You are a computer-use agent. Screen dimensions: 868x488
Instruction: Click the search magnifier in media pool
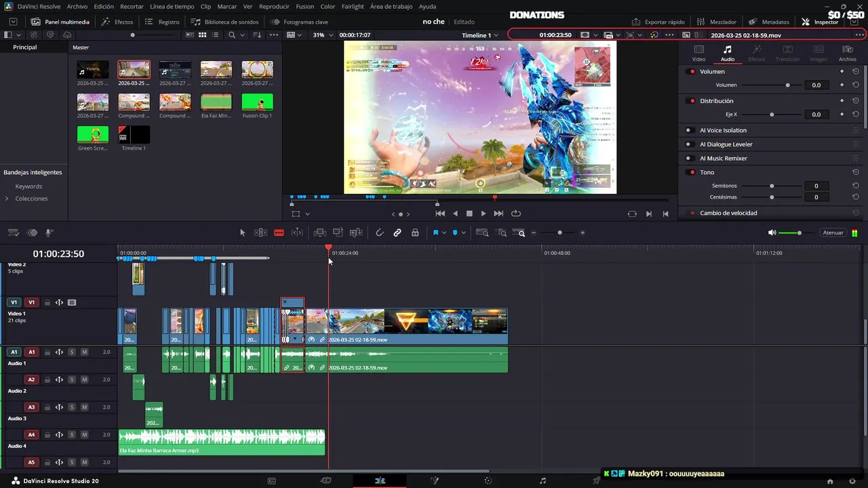tap(232, 35)
